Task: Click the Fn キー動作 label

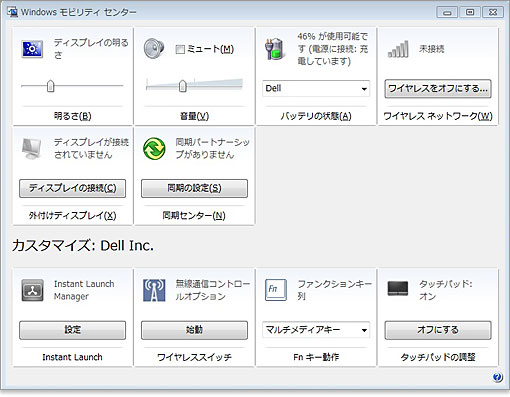Action: tap(316, 357)
